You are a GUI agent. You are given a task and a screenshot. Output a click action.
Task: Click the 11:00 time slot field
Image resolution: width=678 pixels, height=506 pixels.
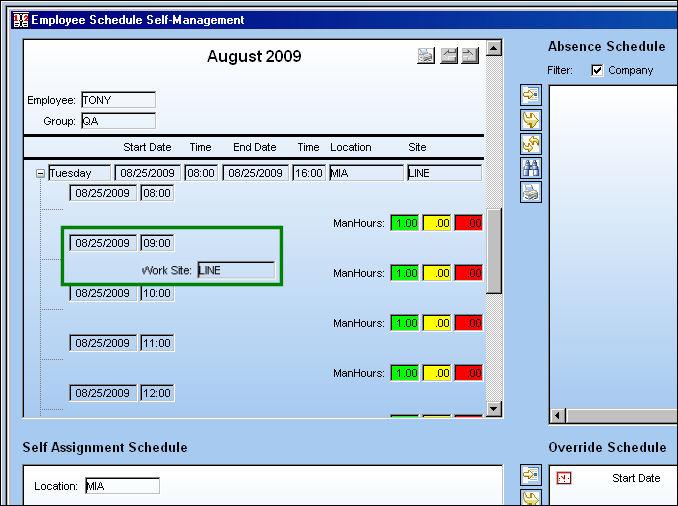(157, 343)
